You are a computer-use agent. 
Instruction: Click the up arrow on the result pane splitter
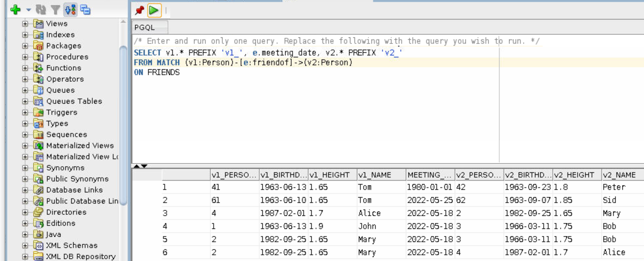(137, 166)
